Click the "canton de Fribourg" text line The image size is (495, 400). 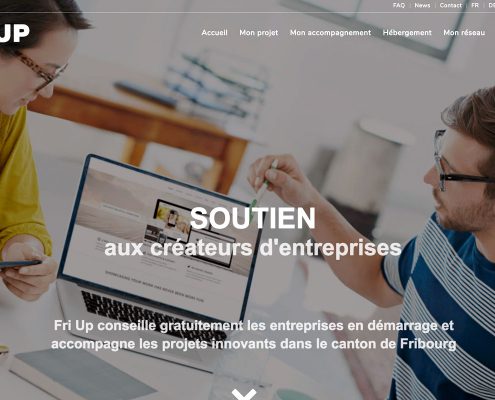(253, 344)
